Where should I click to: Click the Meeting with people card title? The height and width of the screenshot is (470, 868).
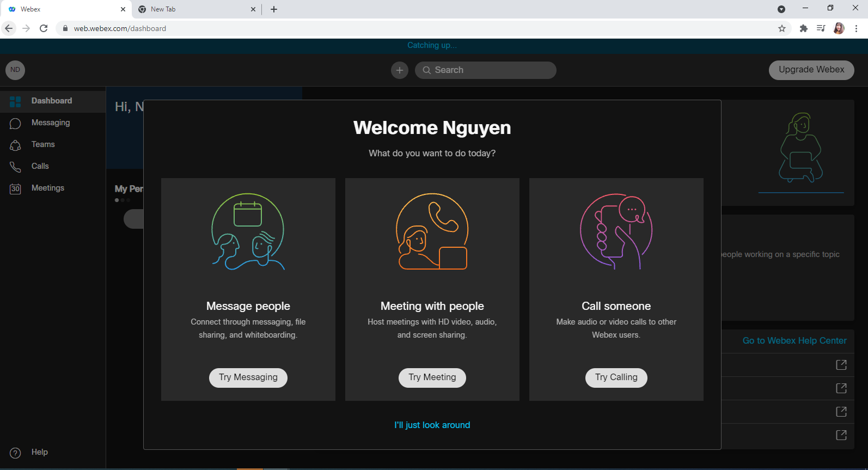(432, 306)
